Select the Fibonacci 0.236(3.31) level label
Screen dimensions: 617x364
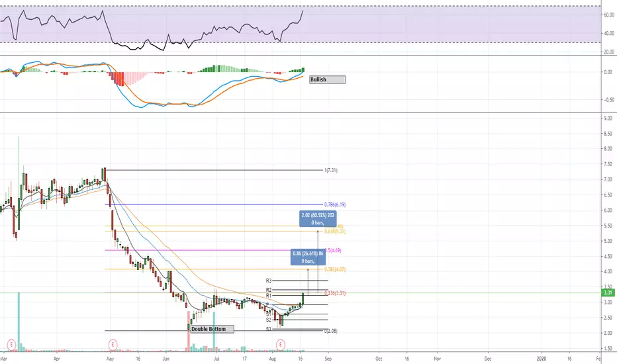[335, 293]
